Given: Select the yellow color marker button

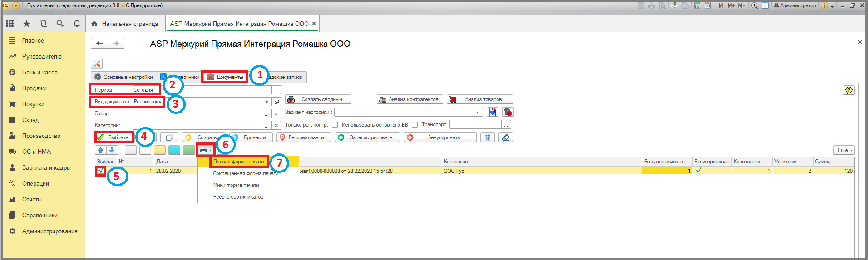Looking at the screenshot, I should click(160, 150).
